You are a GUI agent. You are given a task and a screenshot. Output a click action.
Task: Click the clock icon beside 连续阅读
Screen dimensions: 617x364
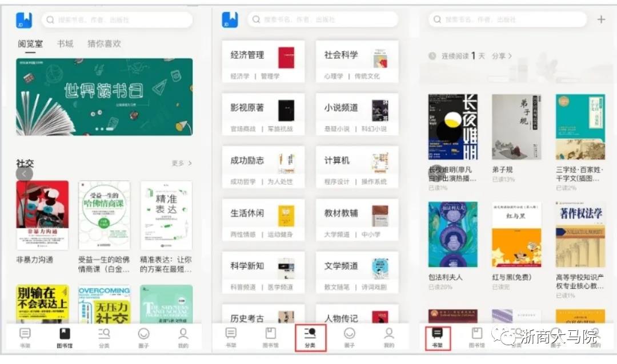[x=432, y=56]
